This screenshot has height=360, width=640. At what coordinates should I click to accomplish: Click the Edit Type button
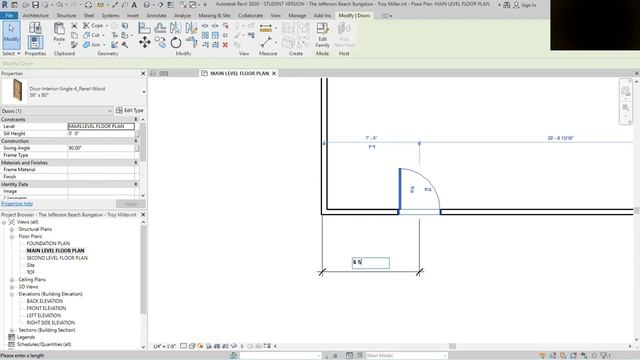point(130,110)
